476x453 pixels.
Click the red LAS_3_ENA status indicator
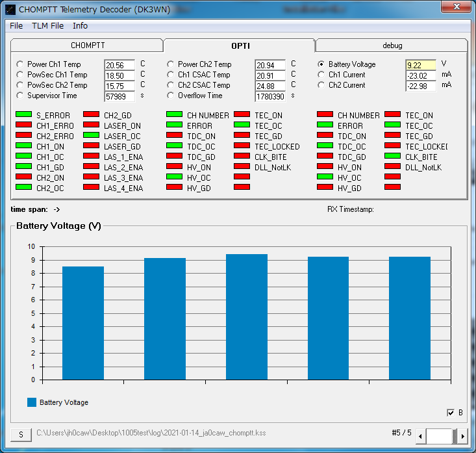tap(92, 177)
